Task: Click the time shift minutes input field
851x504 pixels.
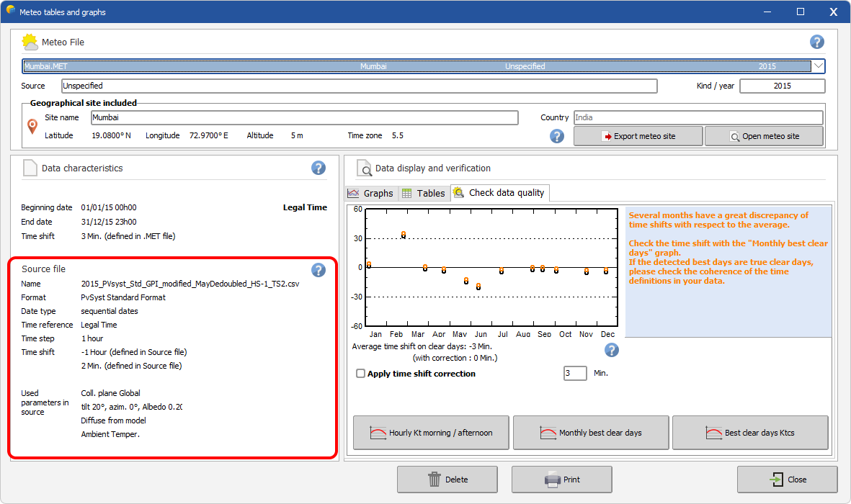Action: (575, 373)
